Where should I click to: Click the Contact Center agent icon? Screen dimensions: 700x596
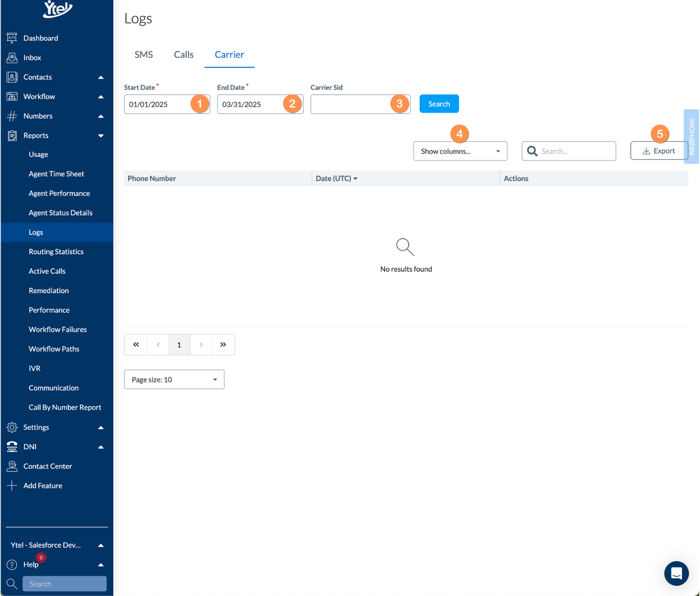pyautogui.click(x=12, y=466)
